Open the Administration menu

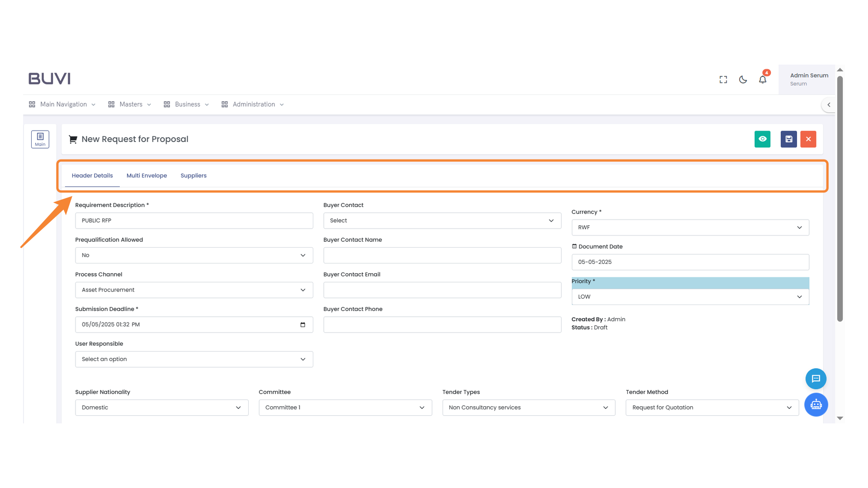pos(253,104)
